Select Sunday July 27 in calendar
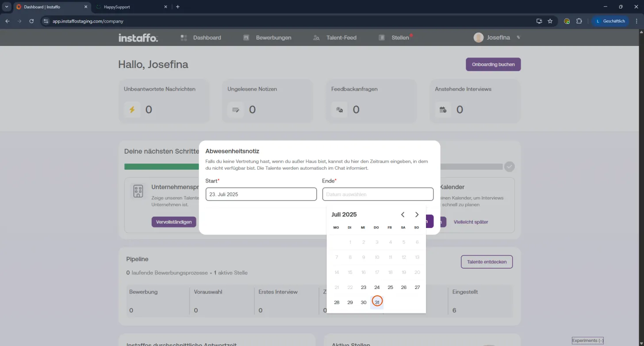The width and height of the screenshot is (644, 346). pyautogui.click(x=417, y=287)
